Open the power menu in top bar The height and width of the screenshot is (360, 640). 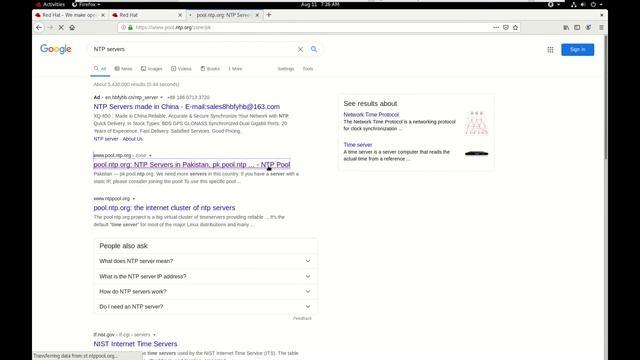(x=593, y=4)
